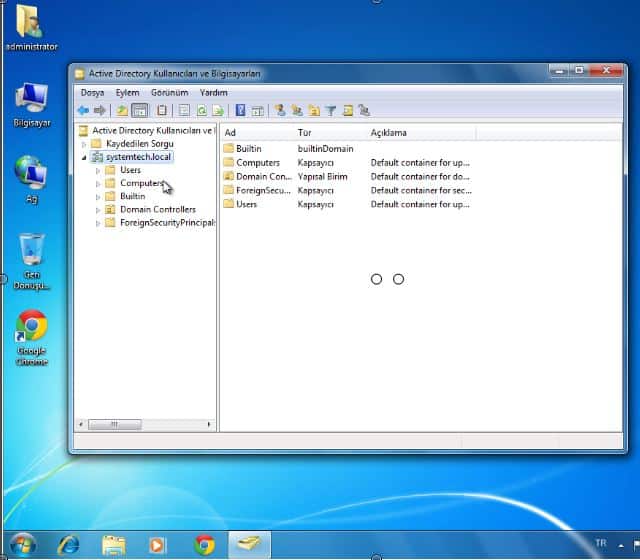Click the tree pane horizontal scrollbar thumb
The image size is (640, 560).
pos(113,424)
